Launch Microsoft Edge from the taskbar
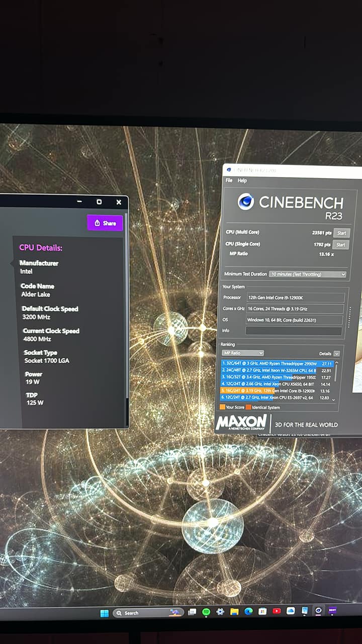362x644 pixels. tap(248, 612)
